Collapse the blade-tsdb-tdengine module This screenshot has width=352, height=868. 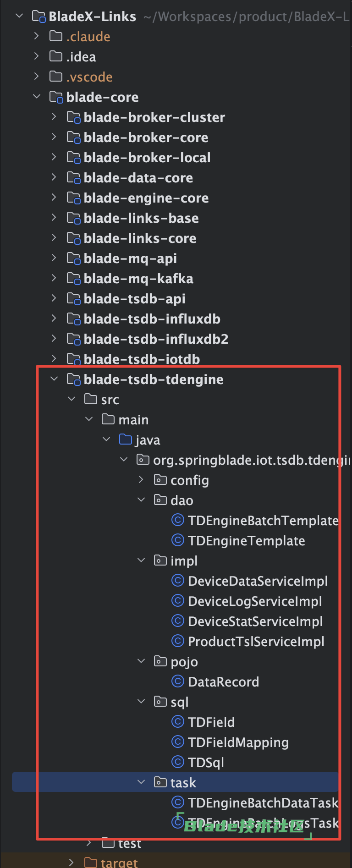[54, 379]
